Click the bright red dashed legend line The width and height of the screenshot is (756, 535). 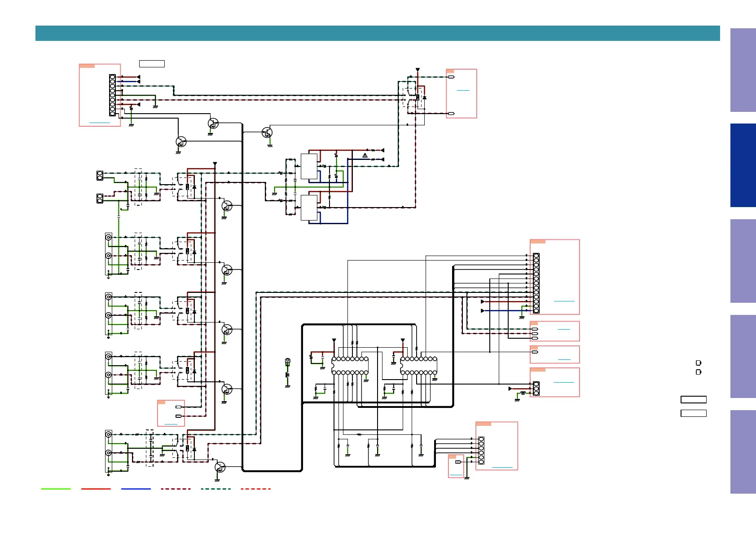point(256,489)
